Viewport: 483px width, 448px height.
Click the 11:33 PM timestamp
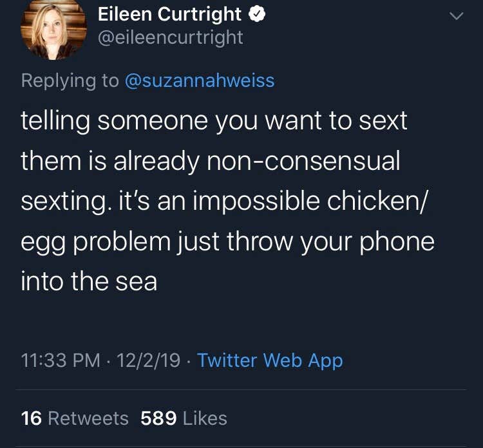(x=61, y=360)
